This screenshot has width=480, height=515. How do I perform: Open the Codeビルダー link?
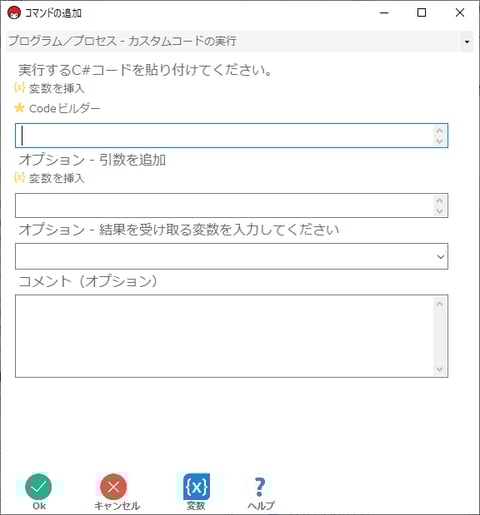click(65, 108)
